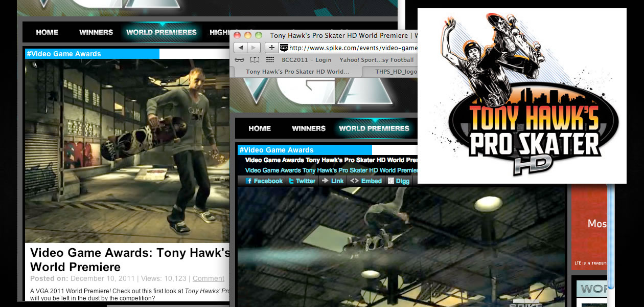Viewport: 644px width, 307px height.
Task: Share the video on Digg
Action: pyautogui.click(x=399, y=181)
